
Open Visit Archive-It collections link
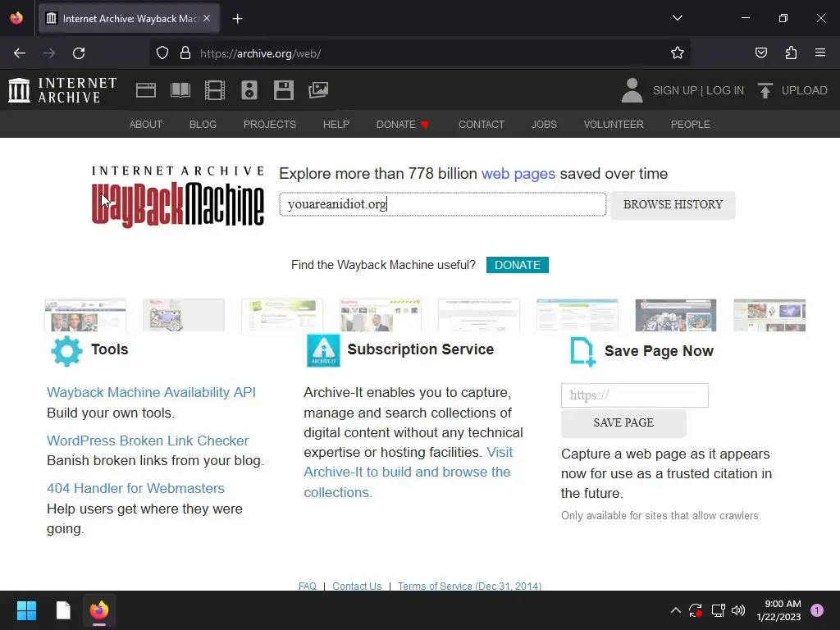[x=408, y=472]
